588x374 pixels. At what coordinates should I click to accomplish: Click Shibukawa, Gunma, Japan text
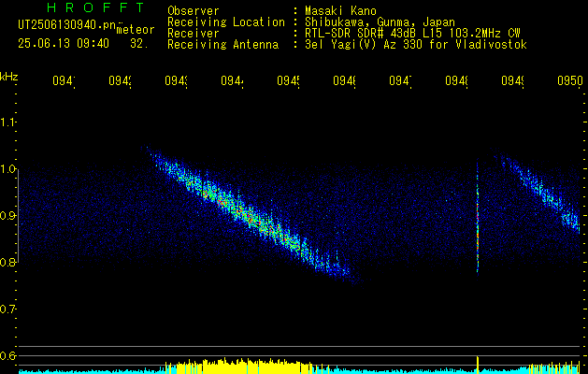coord(380,22)
